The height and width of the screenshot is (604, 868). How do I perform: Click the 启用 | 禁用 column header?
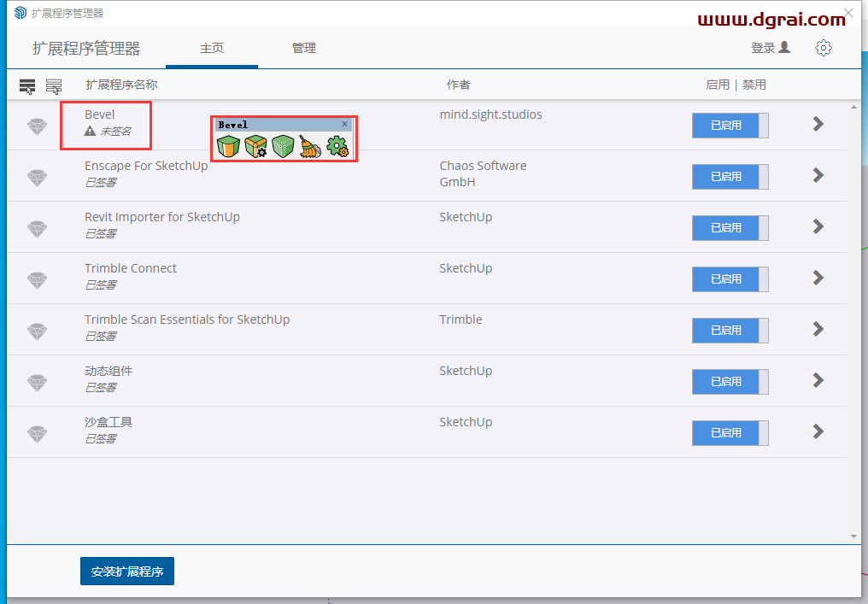coord(736,85)
